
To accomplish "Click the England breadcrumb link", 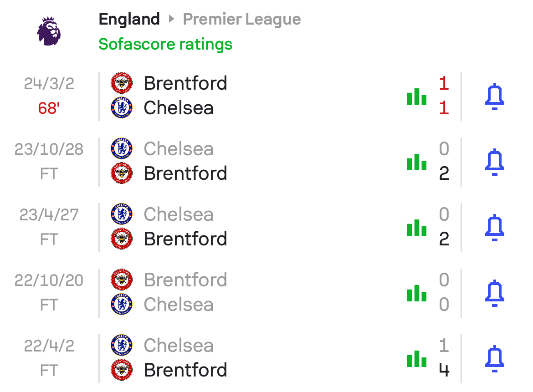I will coord(129,20).
